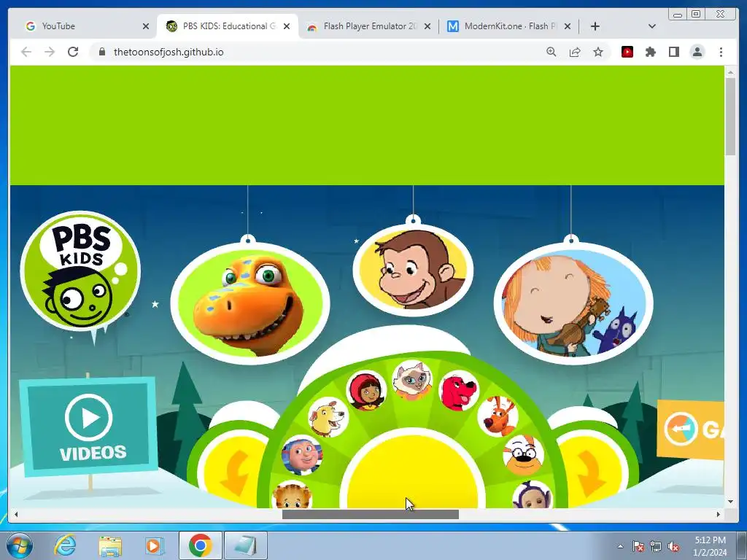Open the Windows Start menu
This screenshot has width=747, height=560.
[20, 545]
